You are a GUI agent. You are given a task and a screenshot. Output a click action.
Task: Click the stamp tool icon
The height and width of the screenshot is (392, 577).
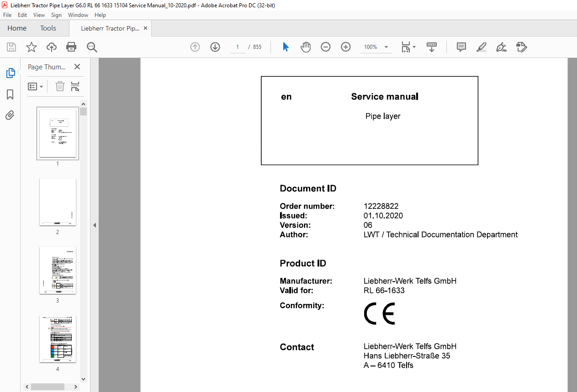(x=522, y=47)
